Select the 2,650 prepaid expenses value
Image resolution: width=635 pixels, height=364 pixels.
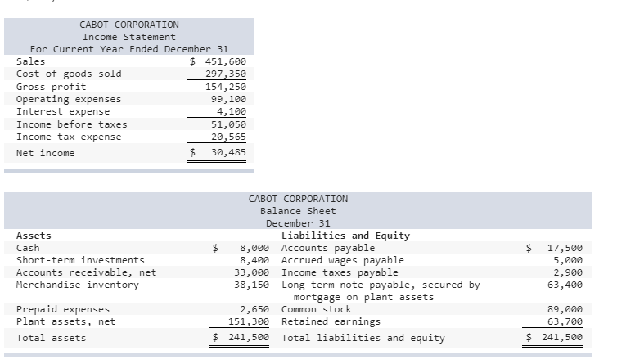tap(254, 309)
